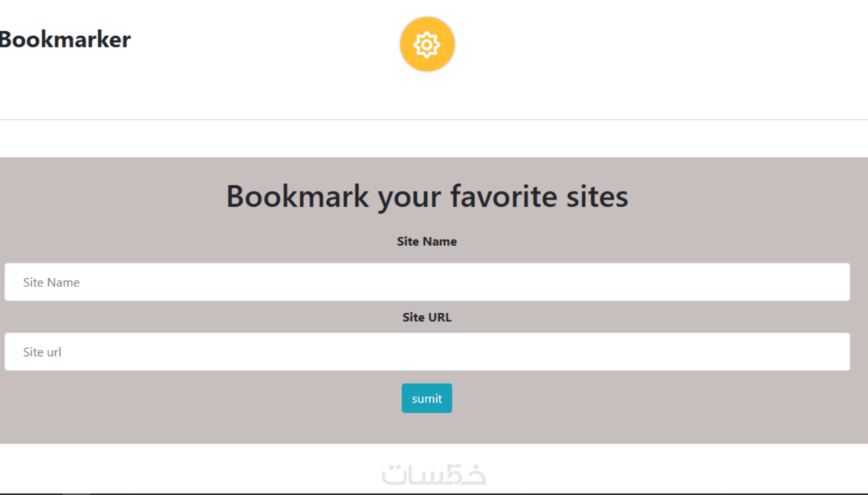Click the bold Site Name label
868x495 pixels.
pyautogui.click(x=427, y=241)
